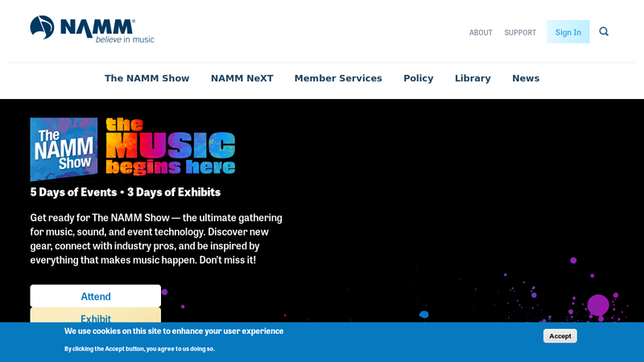Screen dimensions: 644x362
Task: Click the Attend button
Action: 95,296
